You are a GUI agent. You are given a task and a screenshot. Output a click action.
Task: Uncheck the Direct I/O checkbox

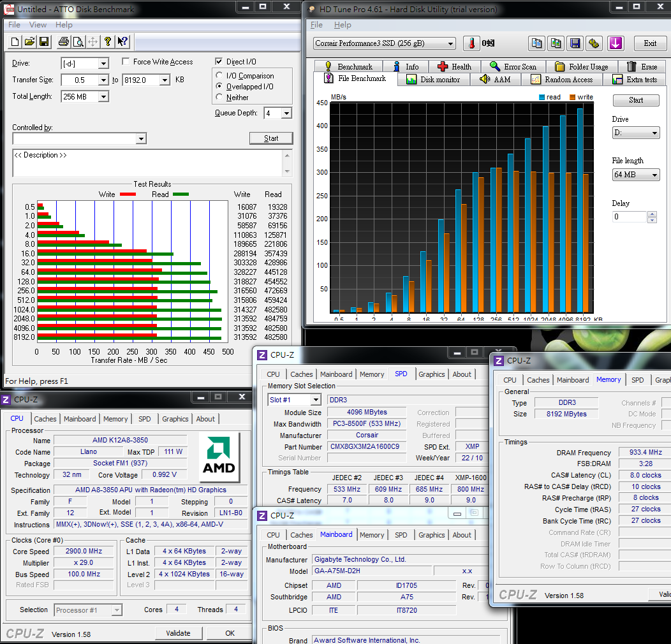coord(219,62)
